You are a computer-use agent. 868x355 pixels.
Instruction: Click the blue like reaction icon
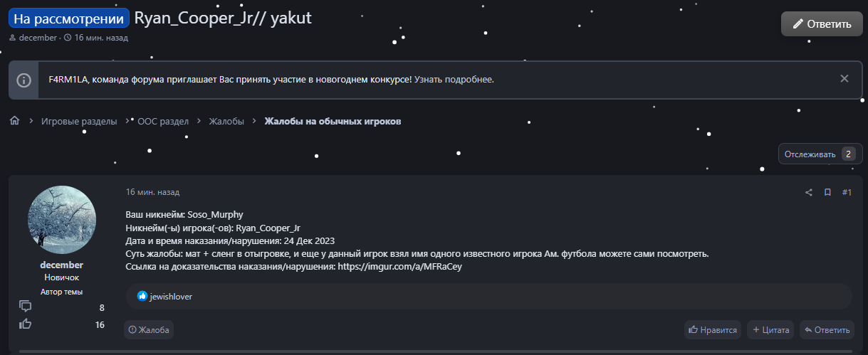click(x=142, y=297)
